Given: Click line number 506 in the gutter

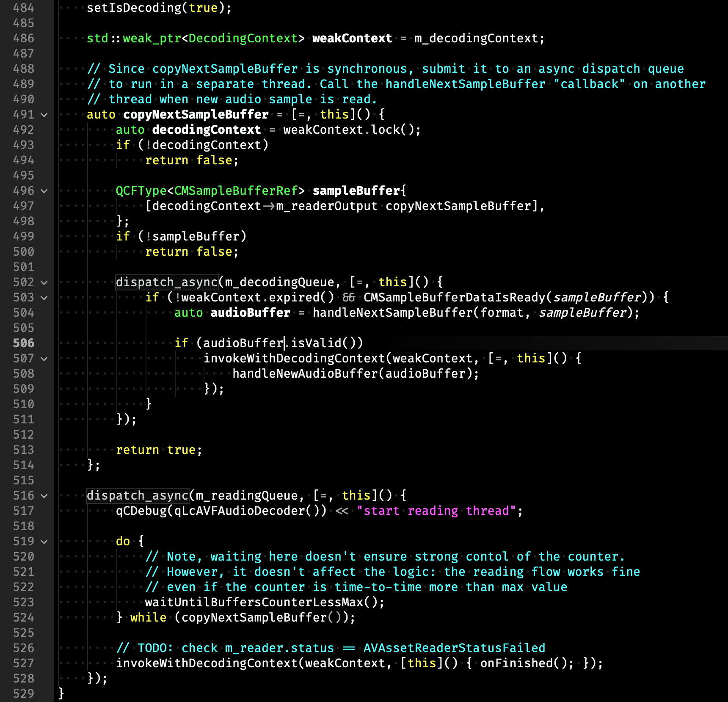Looking at the screenshot, I should point(24,343).
